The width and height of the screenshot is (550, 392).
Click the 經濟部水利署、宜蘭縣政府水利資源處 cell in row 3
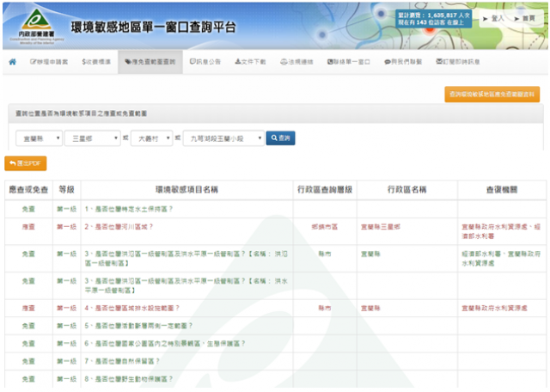tap(501, 258)
